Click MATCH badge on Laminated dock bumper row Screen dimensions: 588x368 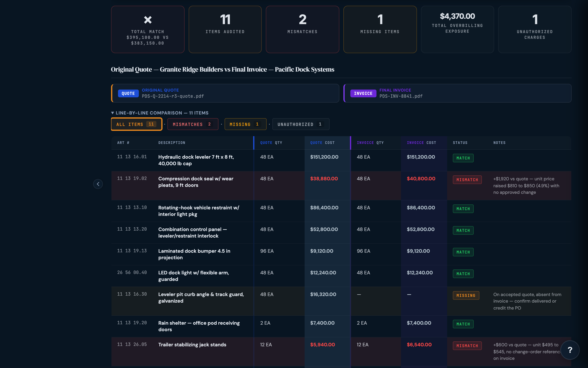tap(463, 252)
